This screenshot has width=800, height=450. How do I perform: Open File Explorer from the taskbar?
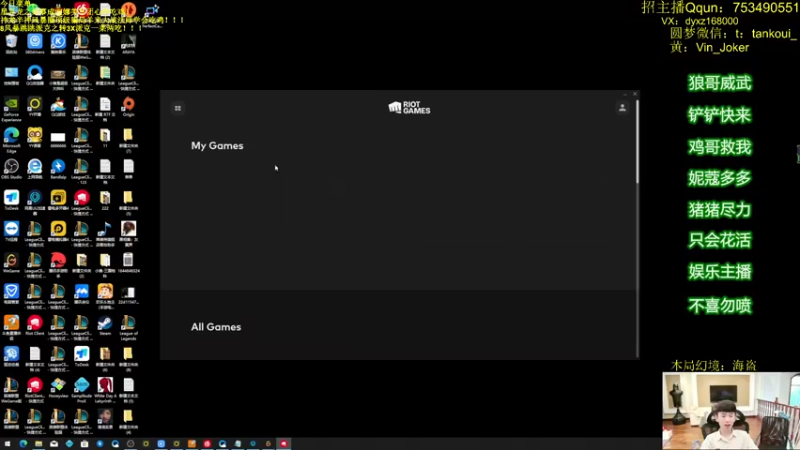pos(38,444)
